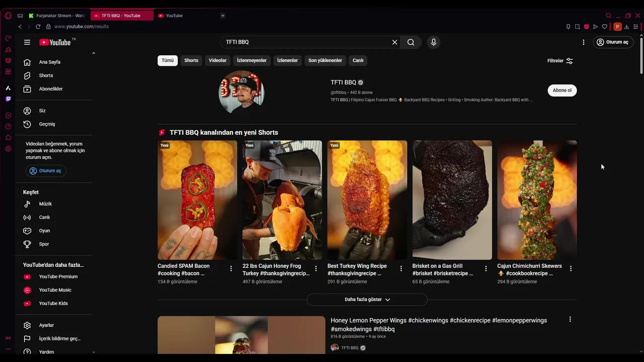Open Opera easy setup sliders icon
This screenshot has width=644, height=362.
636,27
